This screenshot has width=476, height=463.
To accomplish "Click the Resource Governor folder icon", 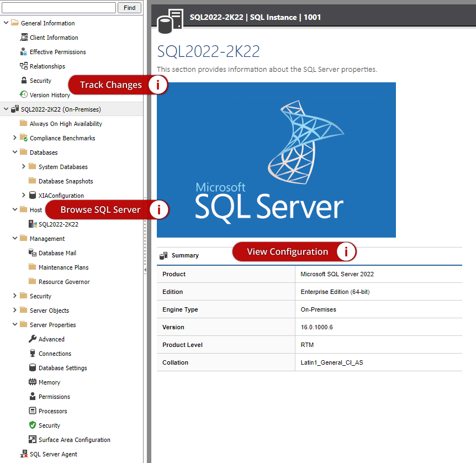I will (32, 281).
